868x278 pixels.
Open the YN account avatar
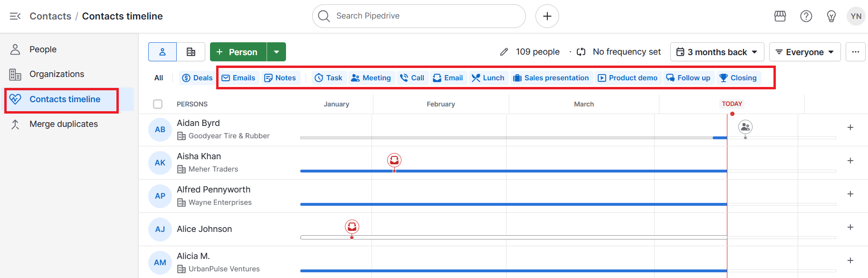coord(856,16)
